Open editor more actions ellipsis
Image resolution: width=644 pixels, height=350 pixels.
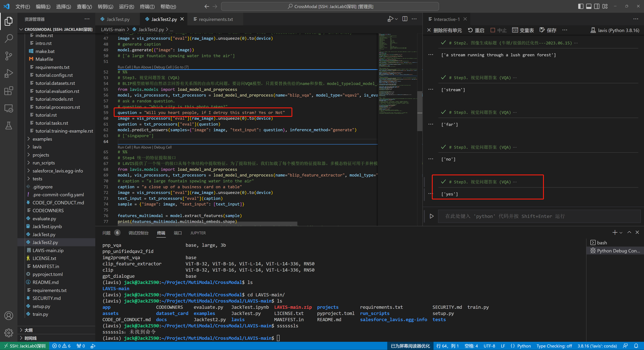point(414,19)
